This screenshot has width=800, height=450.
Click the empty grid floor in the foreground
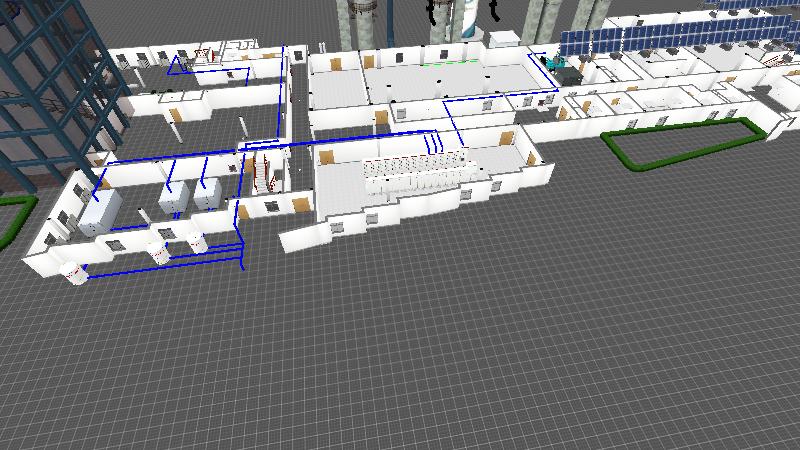pos(450,350)
